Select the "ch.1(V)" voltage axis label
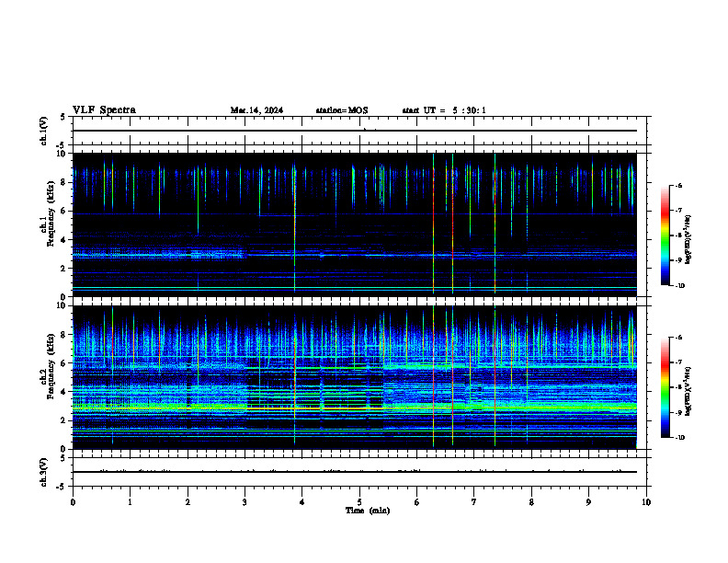 coord(44,131)
